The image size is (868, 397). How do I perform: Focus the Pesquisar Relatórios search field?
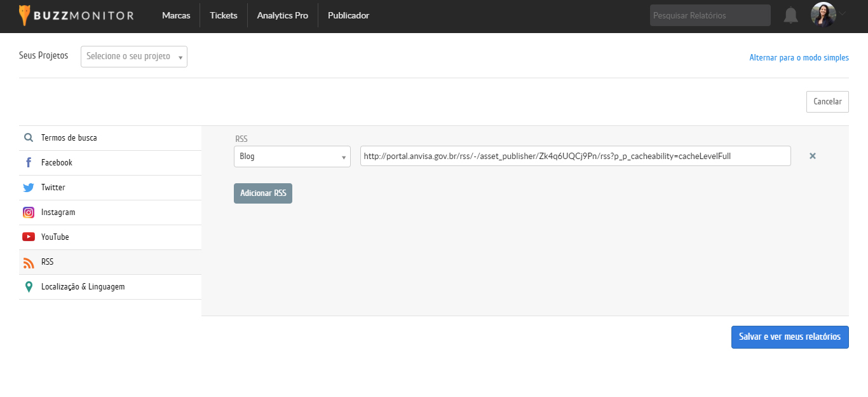[710, 15]
